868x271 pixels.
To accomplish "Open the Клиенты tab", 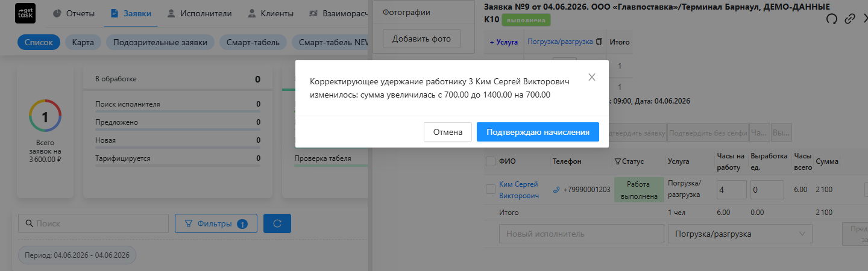I will [x=271, y=13].
